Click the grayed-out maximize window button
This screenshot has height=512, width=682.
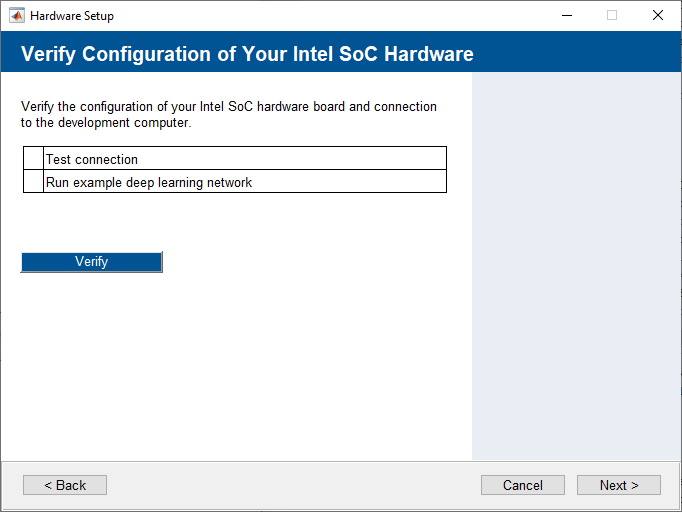(x=612, y=16)
